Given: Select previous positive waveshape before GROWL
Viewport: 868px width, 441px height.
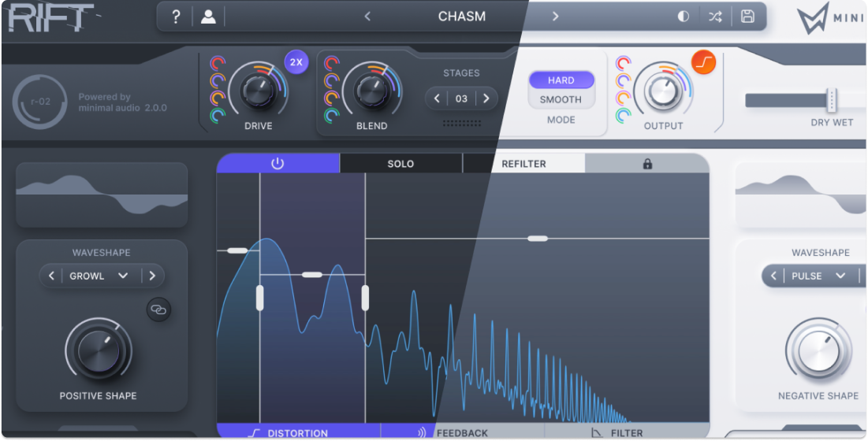Looking at the screenshot, I should (x=51, y=276).
